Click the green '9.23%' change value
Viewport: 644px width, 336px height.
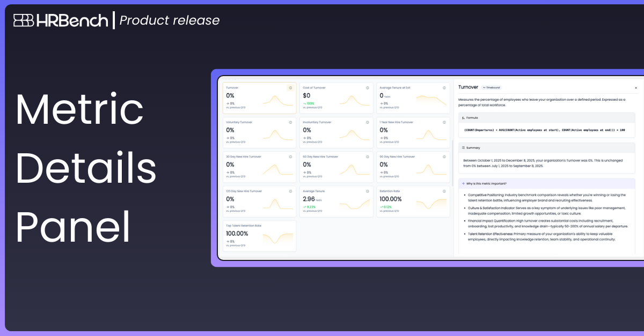click(312, 206)
